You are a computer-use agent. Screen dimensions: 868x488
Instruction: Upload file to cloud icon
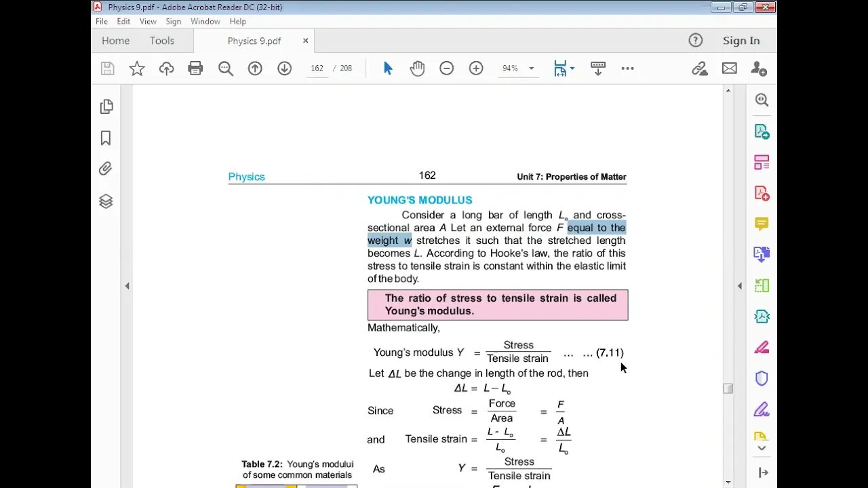coord(166,68)
